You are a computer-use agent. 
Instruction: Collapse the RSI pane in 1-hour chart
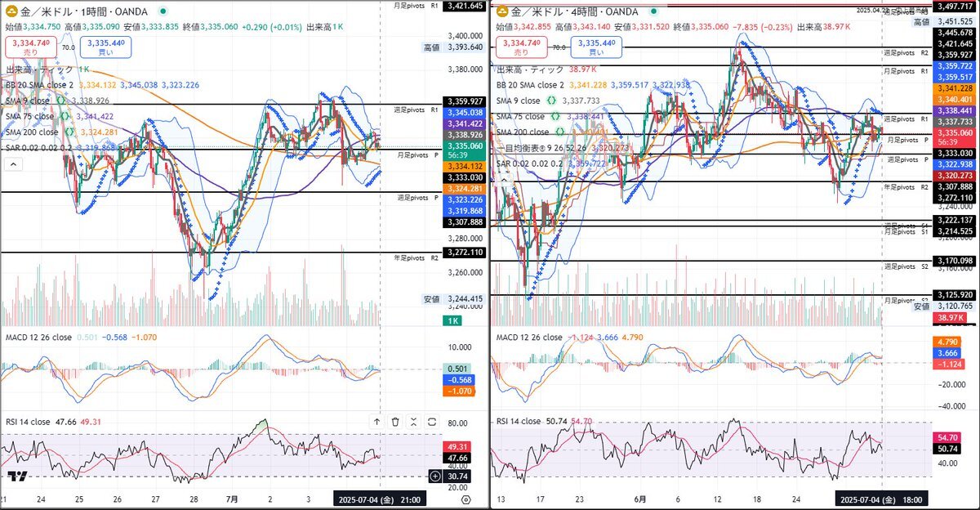coord(414,422)
